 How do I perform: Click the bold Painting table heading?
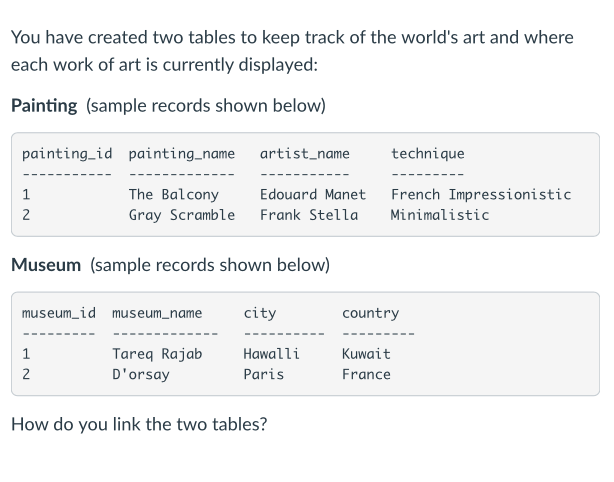[x=43, y=105]
